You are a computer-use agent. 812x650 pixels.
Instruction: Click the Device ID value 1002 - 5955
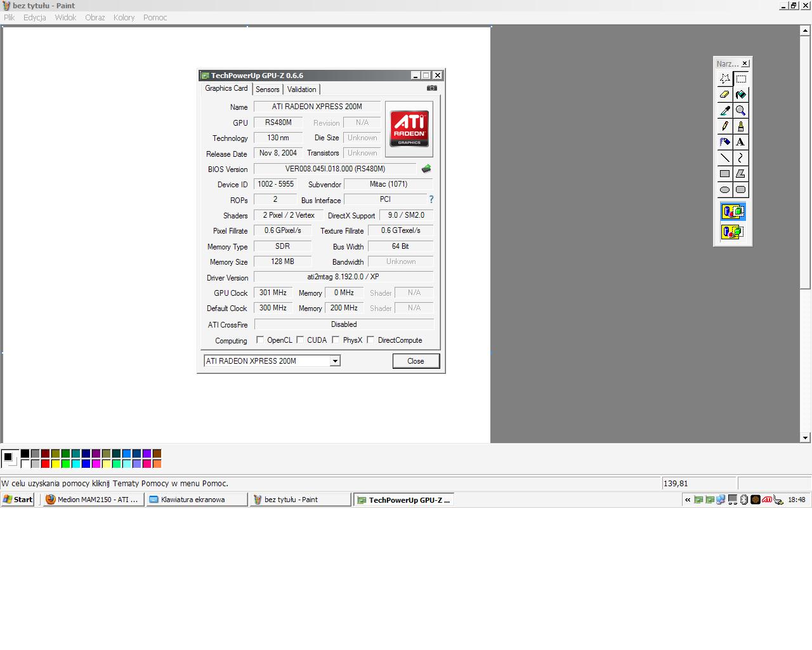[275, 184]
